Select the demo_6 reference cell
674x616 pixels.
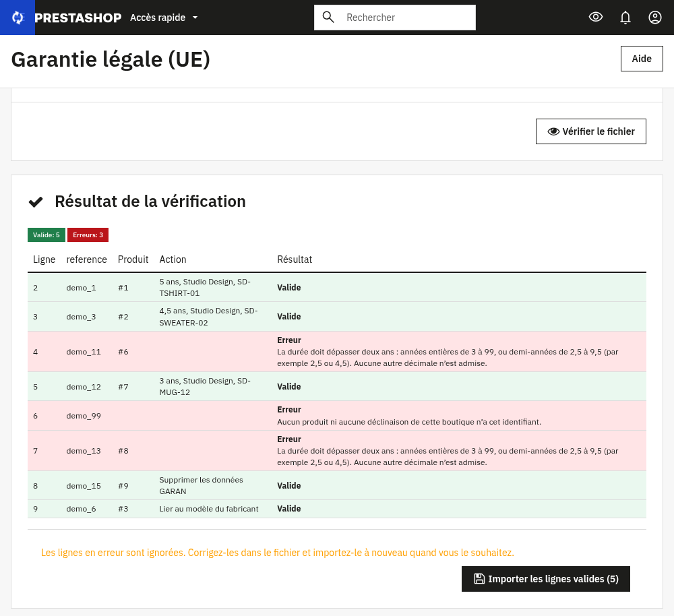pyautogui.click(x=82, y=509)
